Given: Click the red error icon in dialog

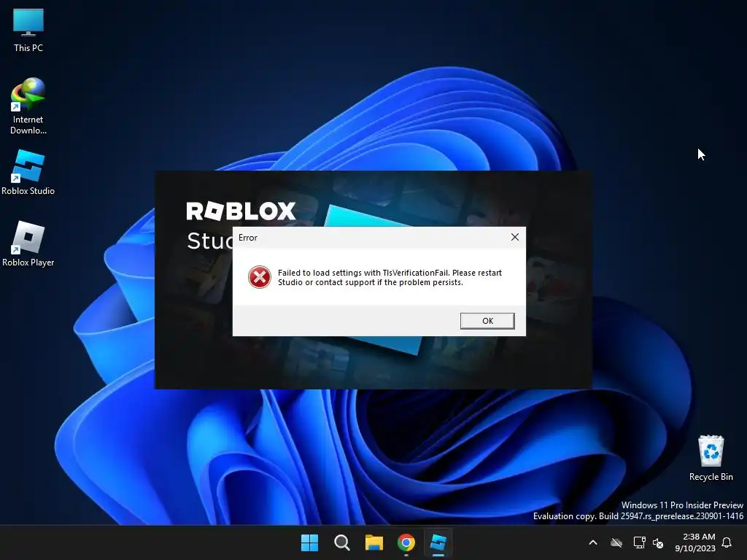Looking at the screenshot, I should coord(260,277).
